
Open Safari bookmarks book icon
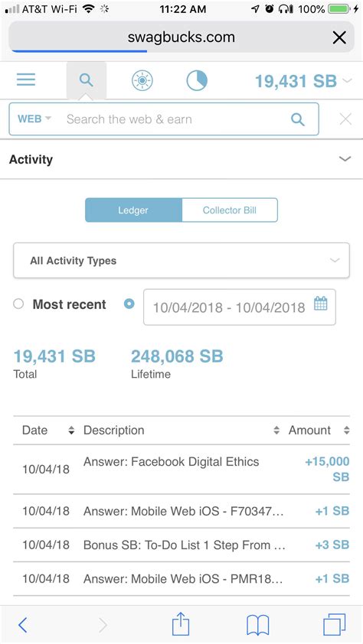(258, 625)
